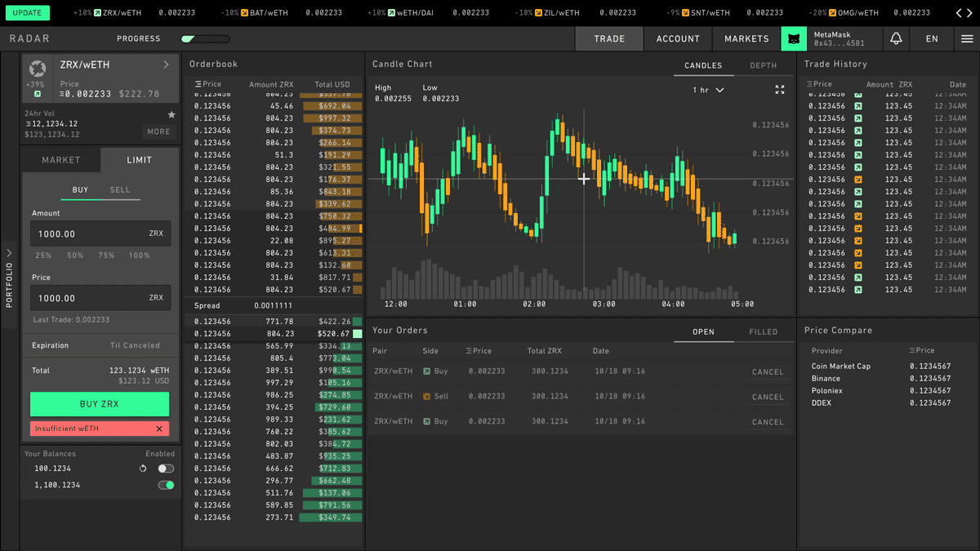Select orderbook row with amount 771.78
This screenshot has height=551, width=980.
(x=274, y=322)
